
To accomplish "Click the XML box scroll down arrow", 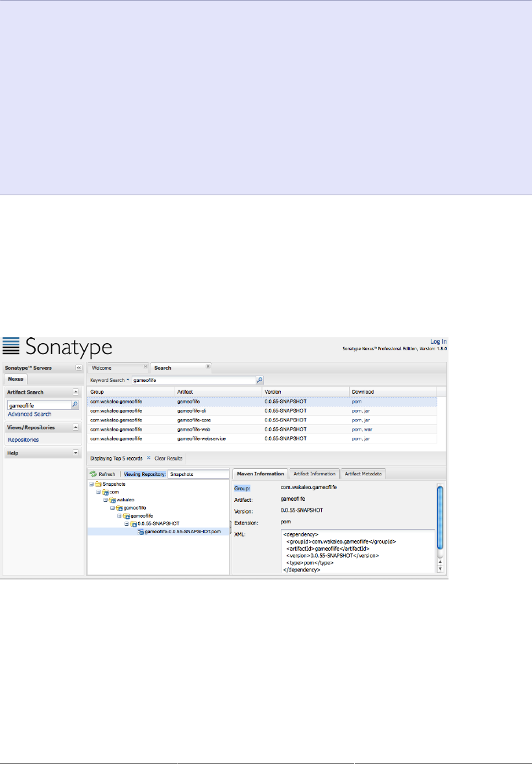I will tap(440, 569).
